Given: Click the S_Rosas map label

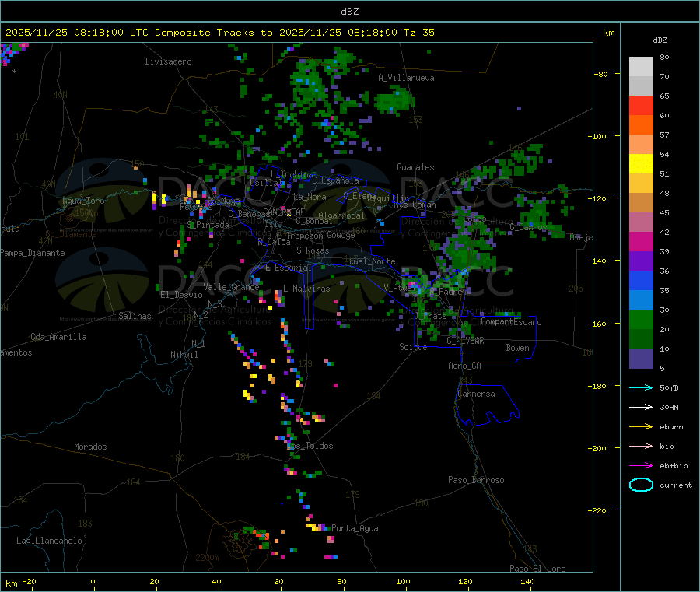Looking at the screenshot, I should [313, 250].
